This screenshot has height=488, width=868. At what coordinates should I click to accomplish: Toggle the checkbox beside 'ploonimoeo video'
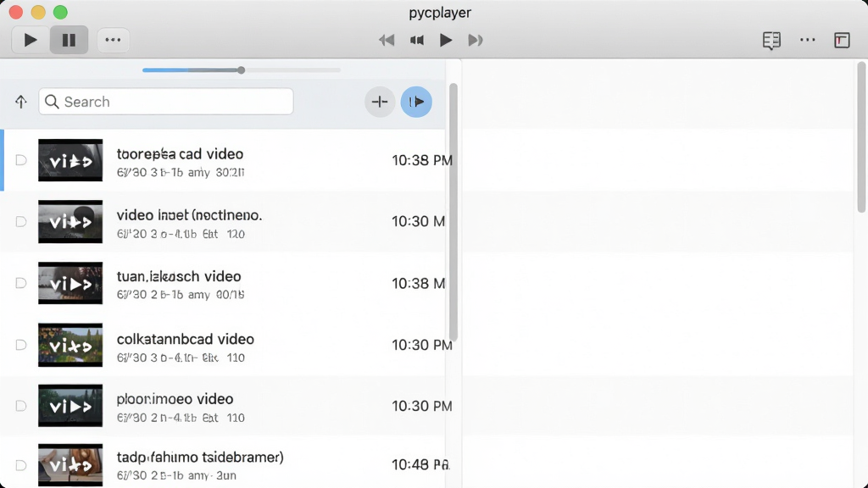[x=21, y=406]
